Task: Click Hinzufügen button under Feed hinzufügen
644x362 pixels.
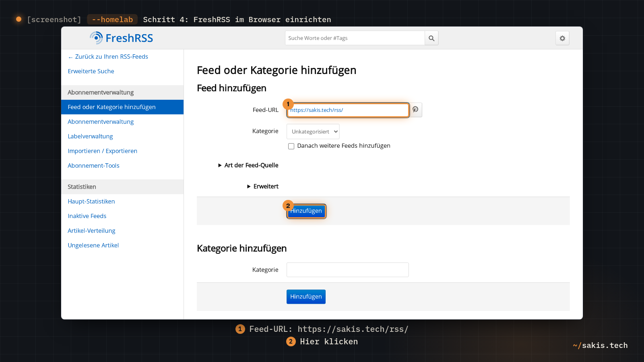Action: pyautogui.click(x=306, y=211)
